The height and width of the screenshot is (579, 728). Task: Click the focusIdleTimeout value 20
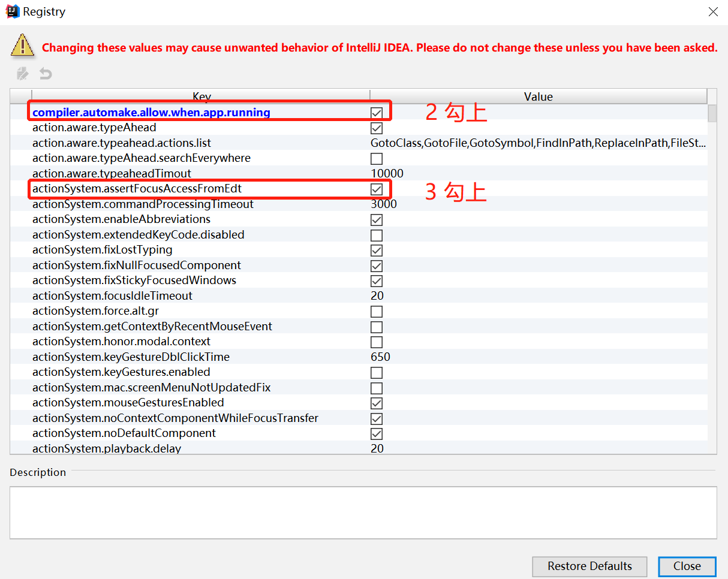point(377,296)
